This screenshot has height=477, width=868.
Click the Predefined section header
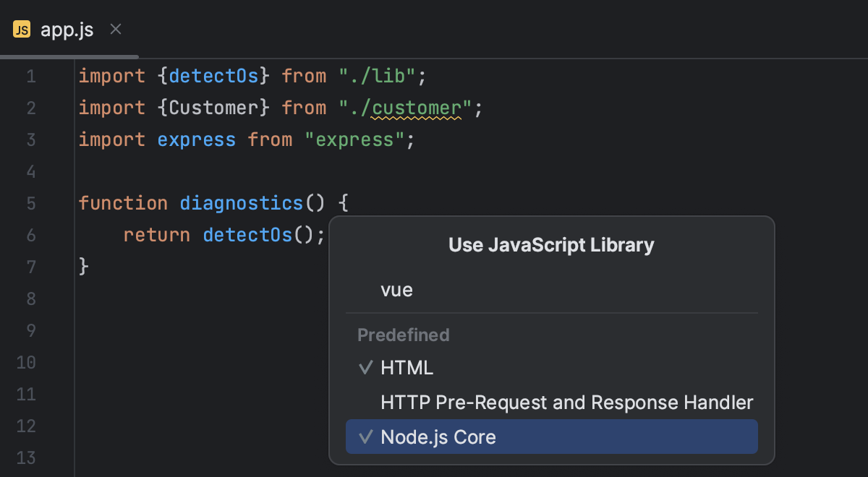(403, 335)
